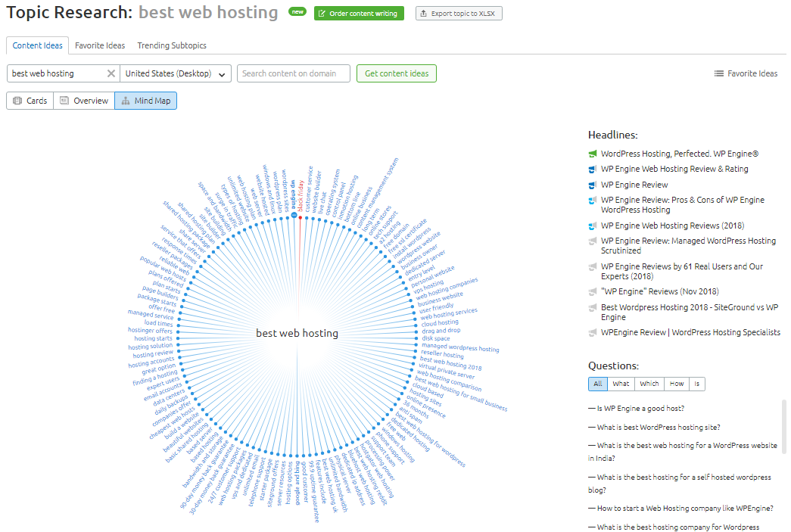
Task: Open Favorite Ideas list at top right
Action: [746, 73]
